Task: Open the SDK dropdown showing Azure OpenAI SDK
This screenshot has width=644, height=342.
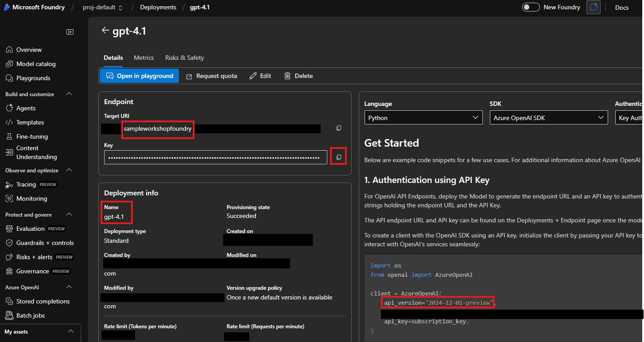Action: point(549,118)
